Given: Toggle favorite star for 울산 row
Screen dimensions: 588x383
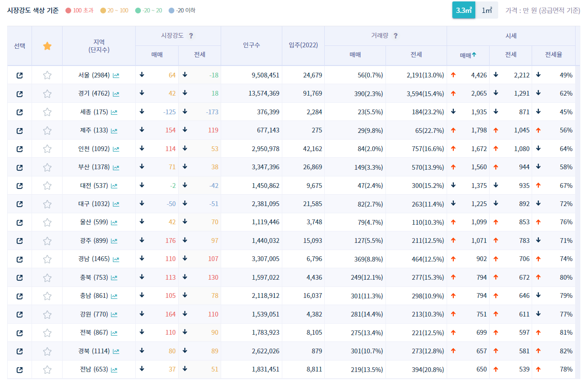Looking at the screenshot, I should 47,222.
